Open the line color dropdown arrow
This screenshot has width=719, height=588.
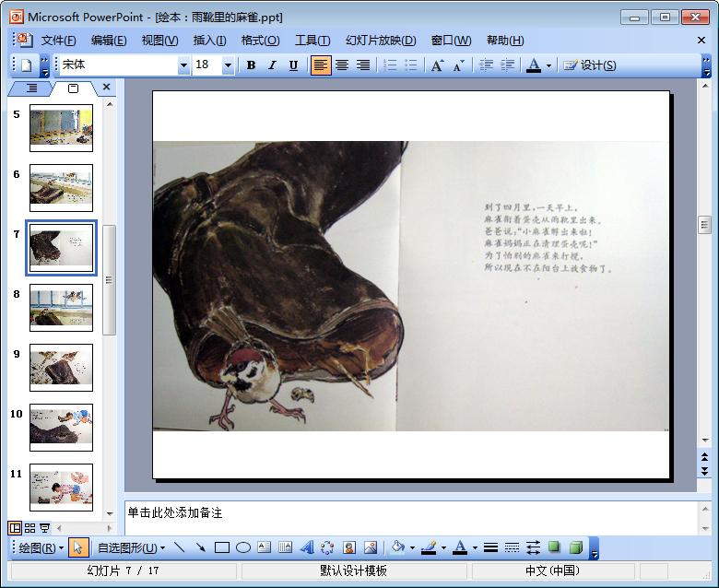tap(443, 547)
